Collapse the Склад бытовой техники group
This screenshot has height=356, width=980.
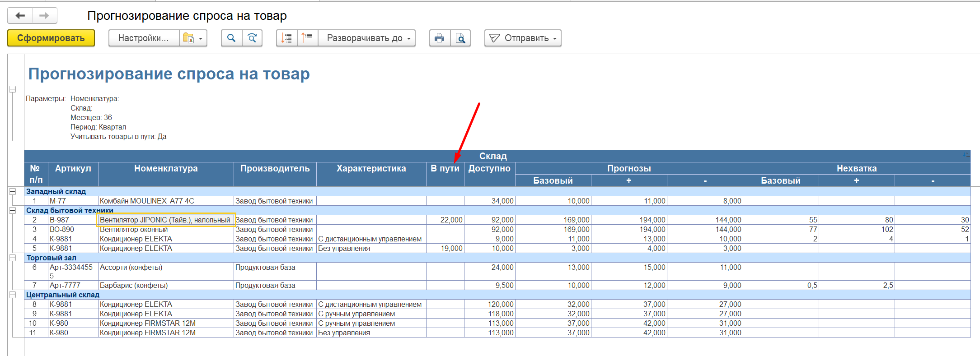coord(13,210)
